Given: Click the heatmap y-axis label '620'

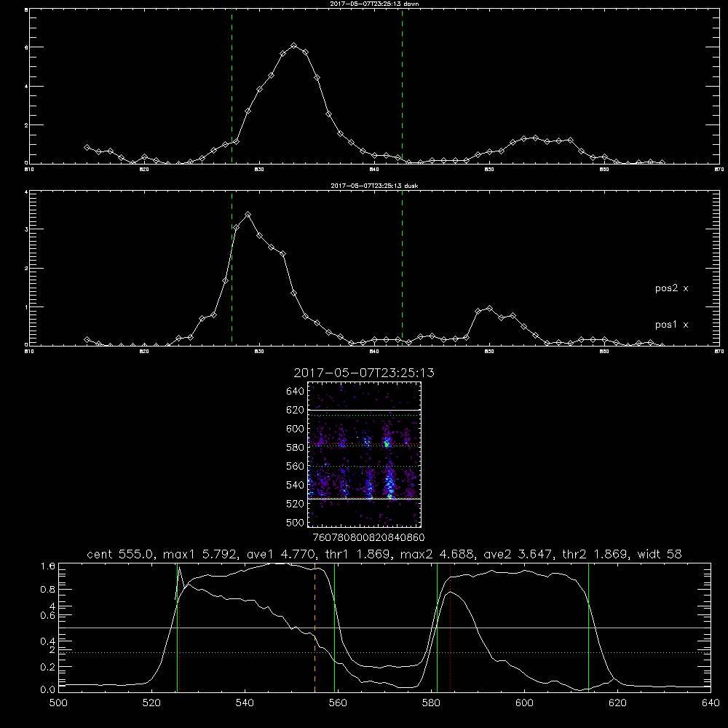Looking at the screenshot, I should click(296, 410).
